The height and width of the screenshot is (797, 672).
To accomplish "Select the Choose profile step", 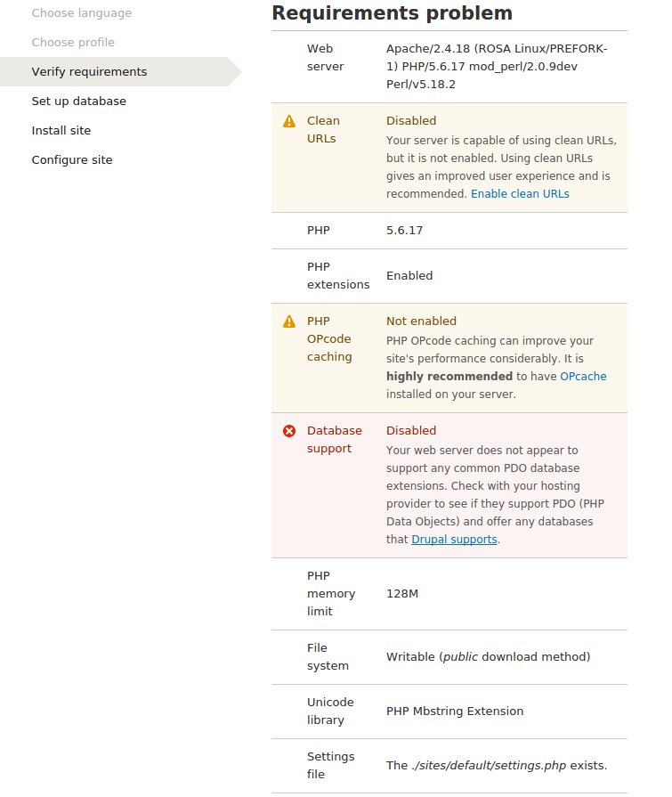I will coord(73,43).
